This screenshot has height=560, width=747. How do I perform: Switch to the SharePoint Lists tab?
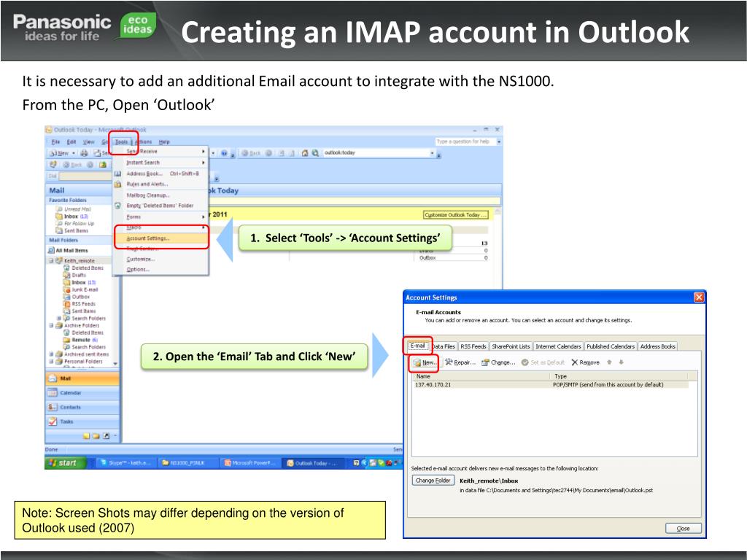(511, 346)
